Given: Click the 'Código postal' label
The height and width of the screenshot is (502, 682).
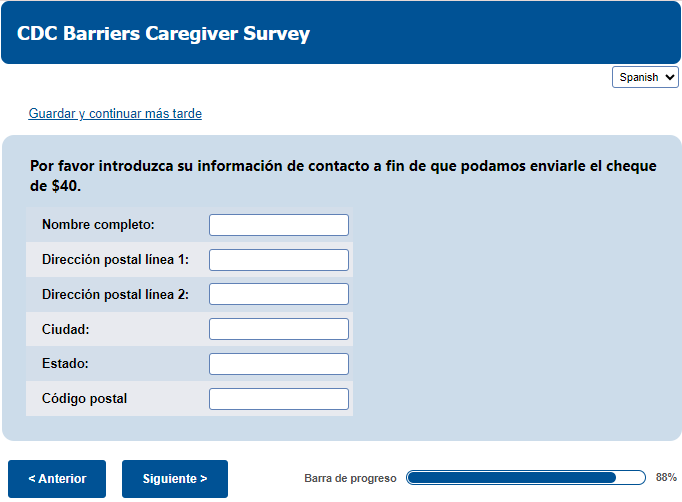Looking at the screenshot, I should pyautogui.click(x=84, y=399).
